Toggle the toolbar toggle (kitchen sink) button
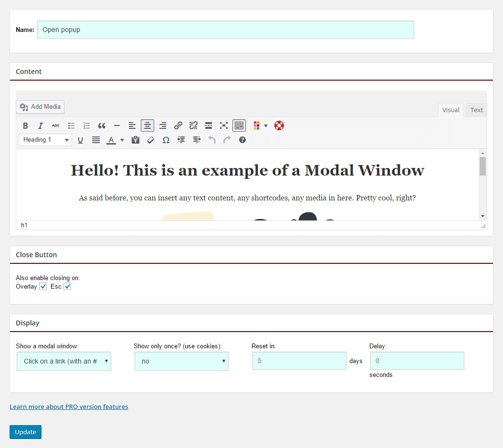The image size is (503, 448). [x=239, y=125]
